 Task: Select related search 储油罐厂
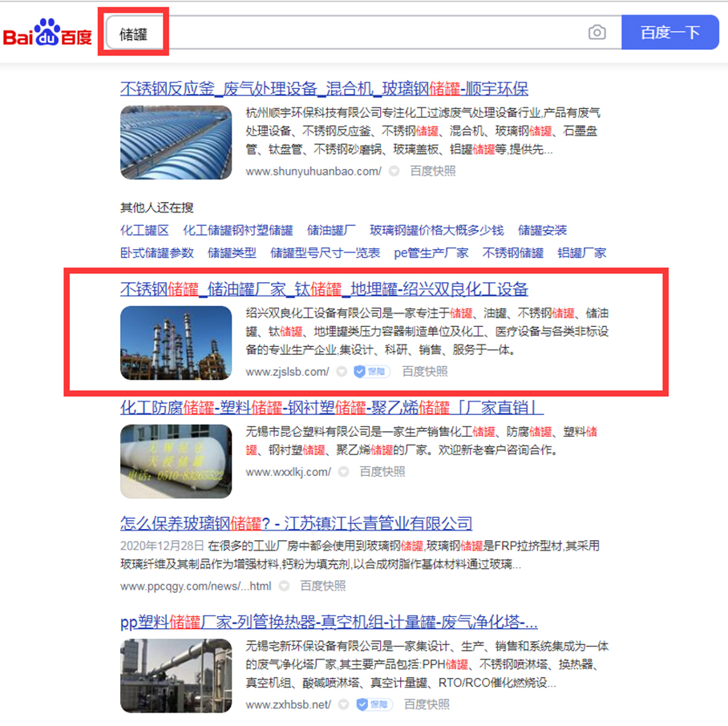point(331,230)
